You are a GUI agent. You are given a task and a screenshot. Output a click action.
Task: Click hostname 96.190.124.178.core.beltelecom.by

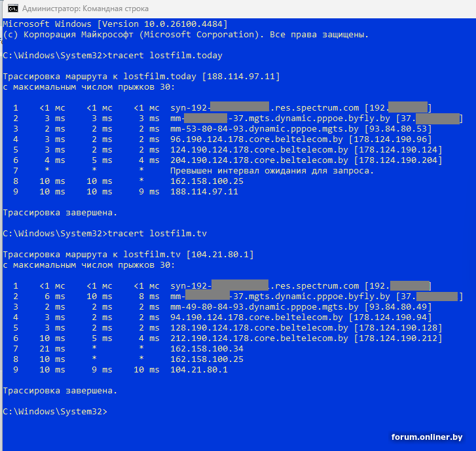pyautogui.click(x=257, y=139)
